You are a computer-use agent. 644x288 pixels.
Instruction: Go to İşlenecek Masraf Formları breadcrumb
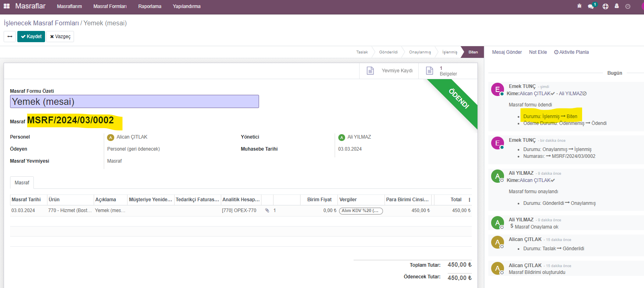pos(41,23)
